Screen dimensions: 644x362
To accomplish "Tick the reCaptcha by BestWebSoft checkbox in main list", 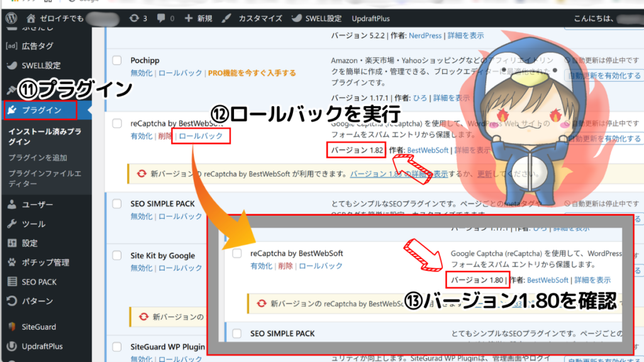I will (117, 123).
